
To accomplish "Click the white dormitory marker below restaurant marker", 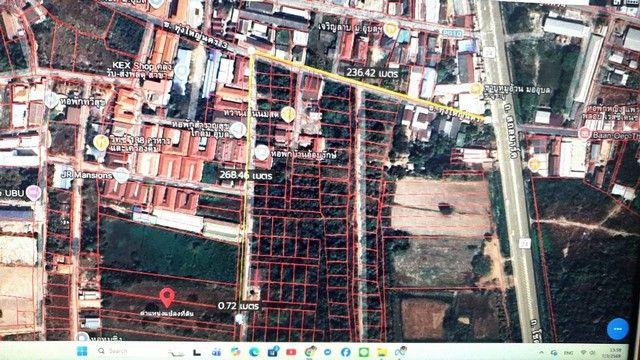I will coord(262,152).
